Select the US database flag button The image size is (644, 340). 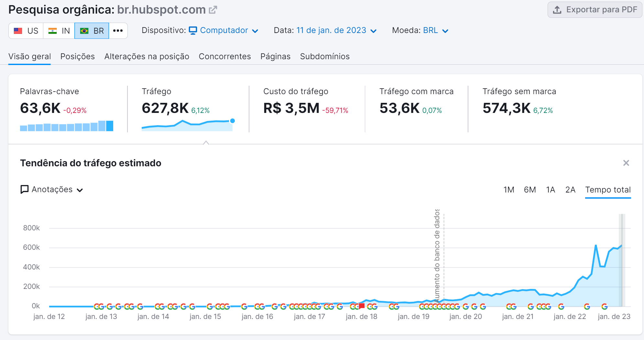click(x=26, y=31)
